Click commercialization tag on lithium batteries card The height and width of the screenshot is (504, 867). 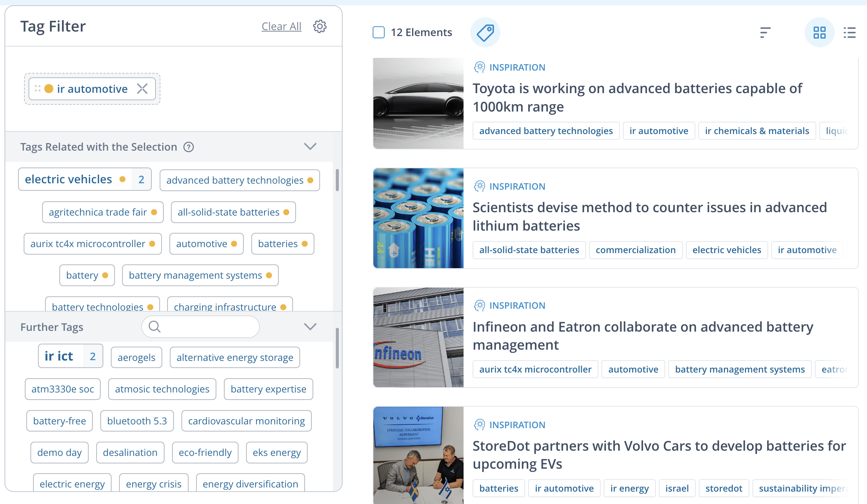[636, 250]
